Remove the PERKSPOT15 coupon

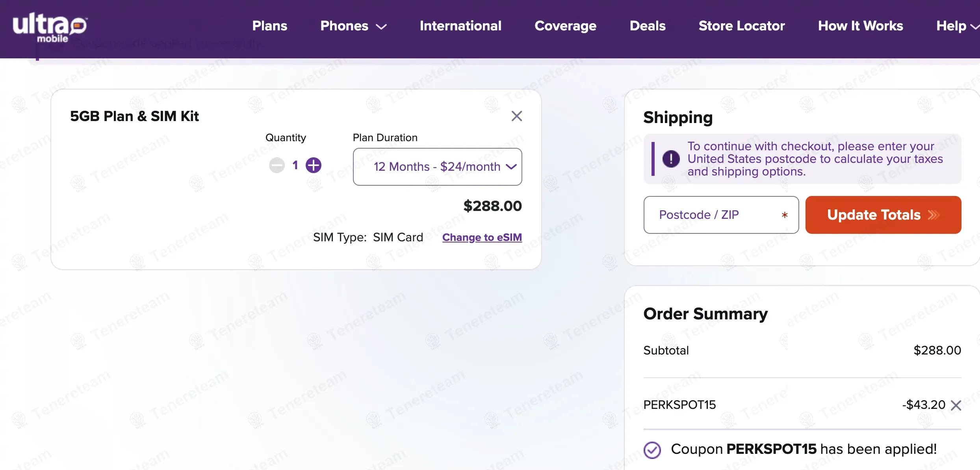coord(956,405)
